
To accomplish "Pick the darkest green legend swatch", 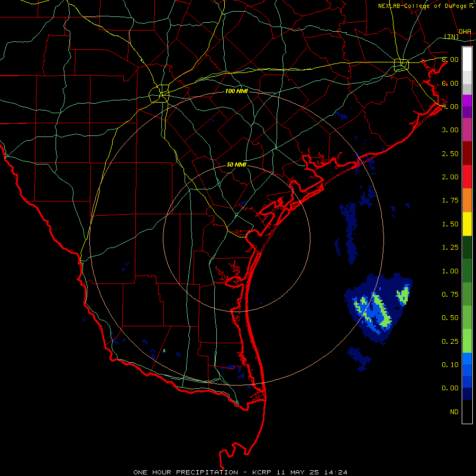I will point(467,247).
